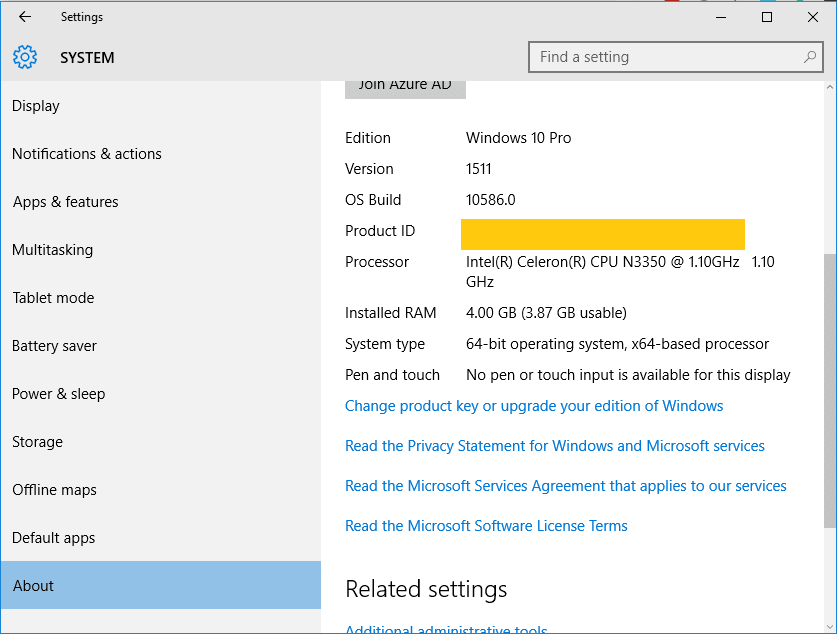
Task: Go to Storage settings
Action: pyautogui.click(x=161, y=442)
